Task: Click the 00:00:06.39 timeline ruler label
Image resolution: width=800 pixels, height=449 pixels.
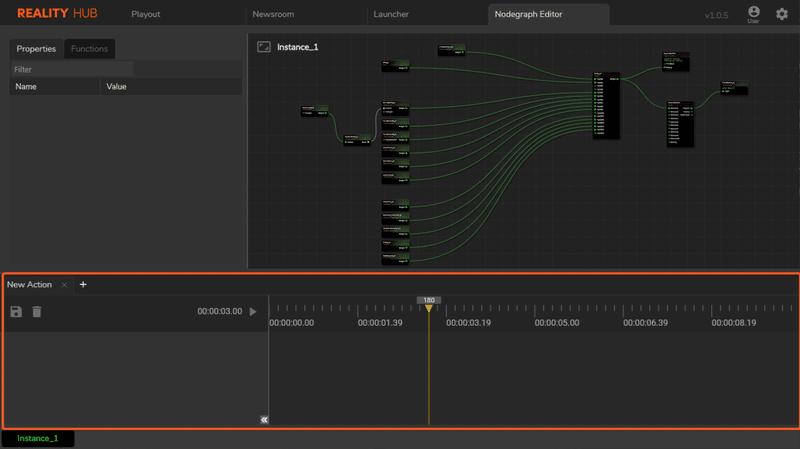Action: pos(645,323)
